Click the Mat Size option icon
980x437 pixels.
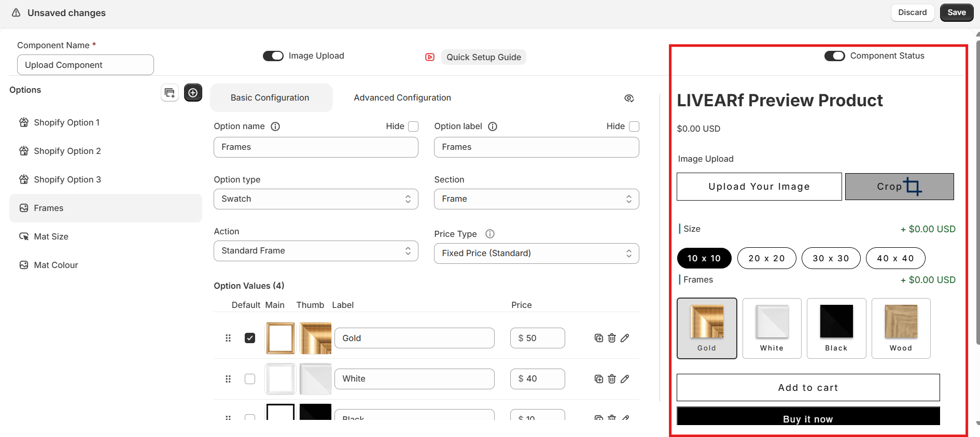click(x=24, y=236)
